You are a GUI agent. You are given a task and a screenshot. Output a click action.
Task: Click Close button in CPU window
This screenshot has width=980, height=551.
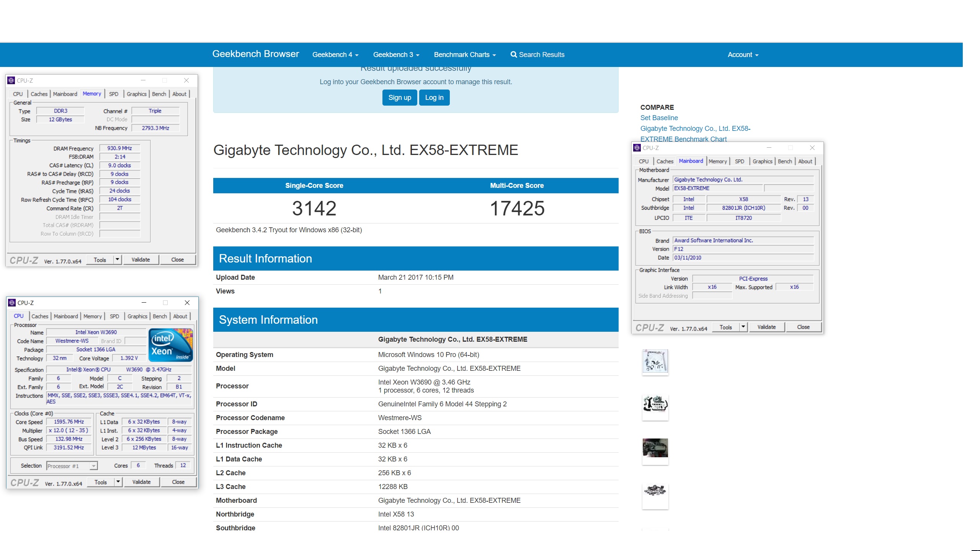coord(178,482)
